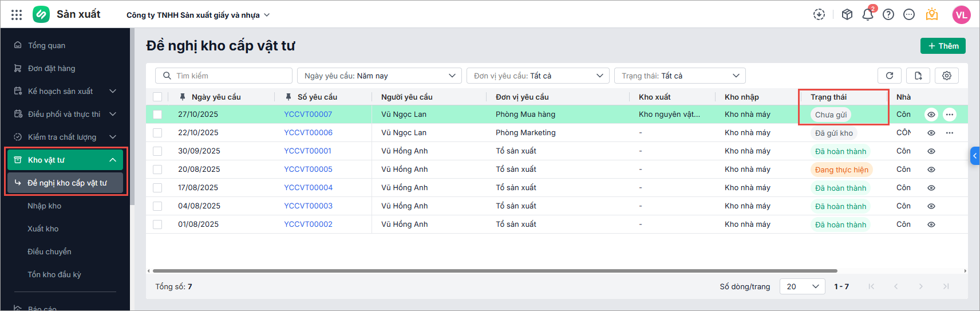Tick checkbox for row 17/08/2025
The image size is (980, 311).
(x=157, y=188)
